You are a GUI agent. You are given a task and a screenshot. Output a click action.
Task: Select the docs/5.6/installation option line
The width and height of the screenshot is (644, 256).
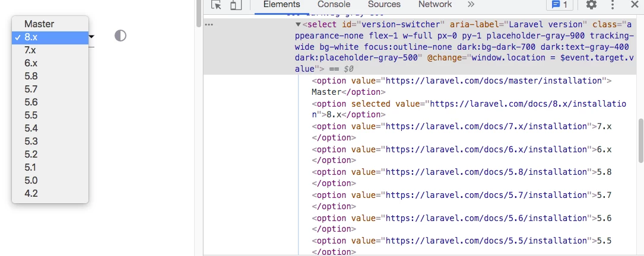pos(462,223)
